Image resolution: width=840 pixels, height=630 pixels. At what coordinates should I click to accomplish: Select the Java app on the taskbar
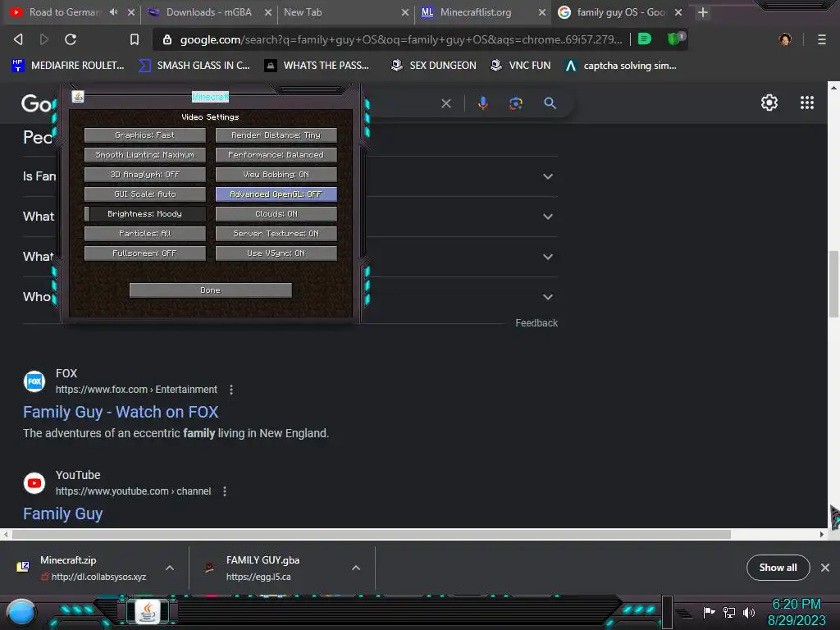(x=148, y=612)
